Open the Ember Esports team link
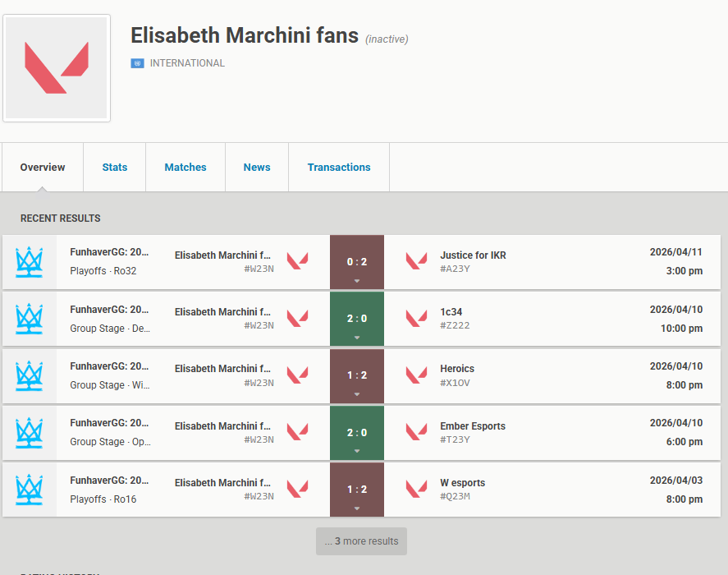 [x=473, y=426]
